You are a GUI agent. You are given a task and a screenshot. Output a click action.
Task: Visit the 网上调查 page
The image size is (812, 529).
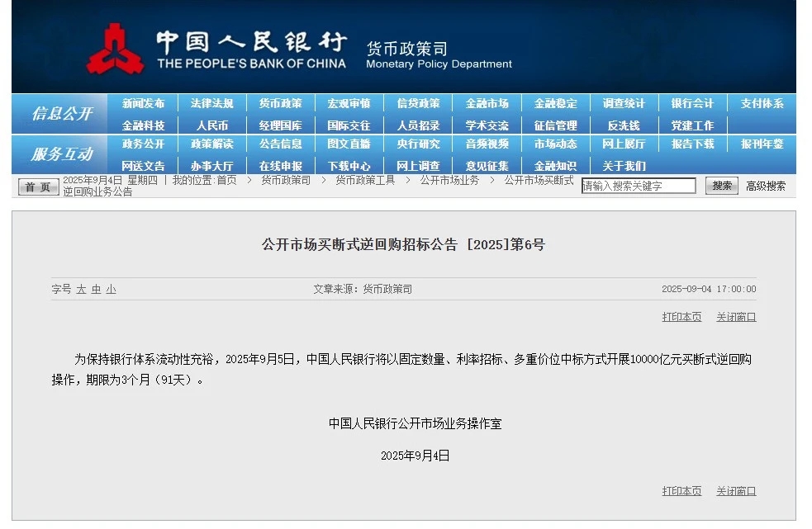pyautogui.click(x=418, y=166)
